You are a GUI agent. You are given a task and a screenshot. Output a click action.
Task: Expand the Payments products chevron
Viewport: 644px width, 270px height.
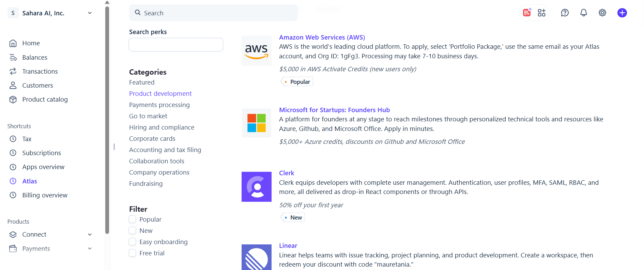(x=90, y=249)
